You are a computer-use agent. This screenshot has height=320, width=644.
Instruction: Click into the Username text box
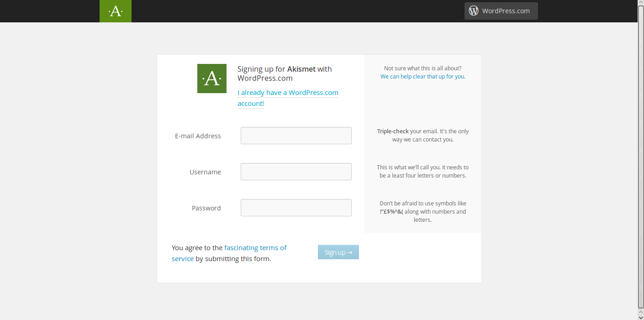296,172
